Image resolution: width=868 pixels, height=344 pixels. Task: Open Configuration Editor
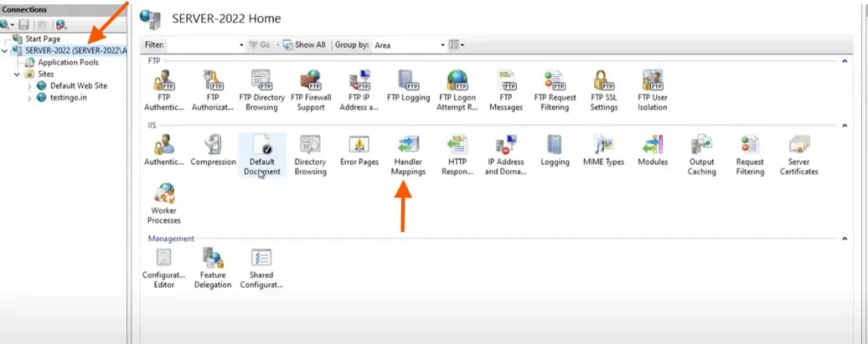pyautogui.click(x=164, y=269)
